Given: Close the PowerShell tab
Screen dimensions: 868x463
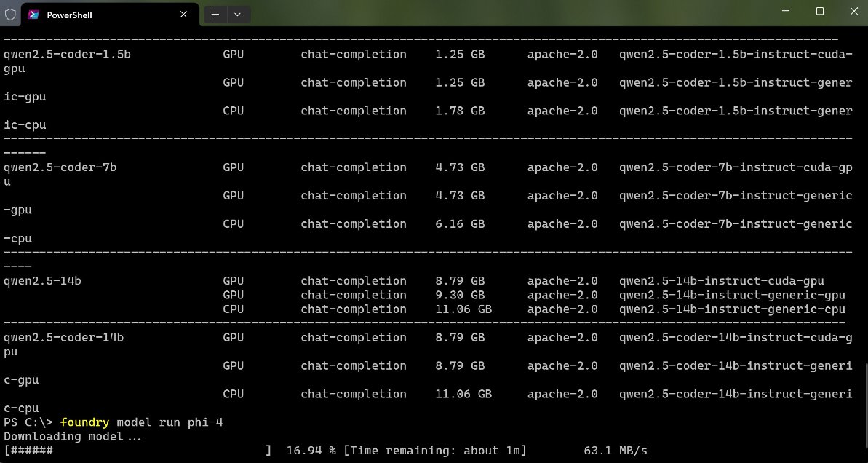Looking at the screenshot, I should click(x=184, y=14).
